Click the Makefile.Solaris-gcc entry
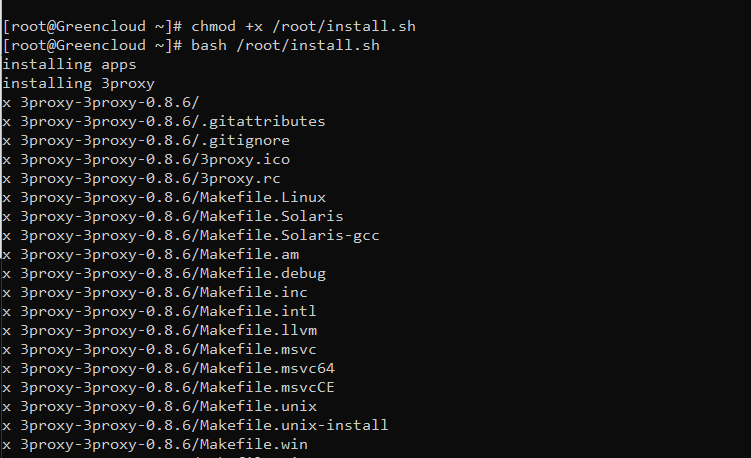Screen dimensions: 751x458 pyautogui.click(x=191, y=236)
